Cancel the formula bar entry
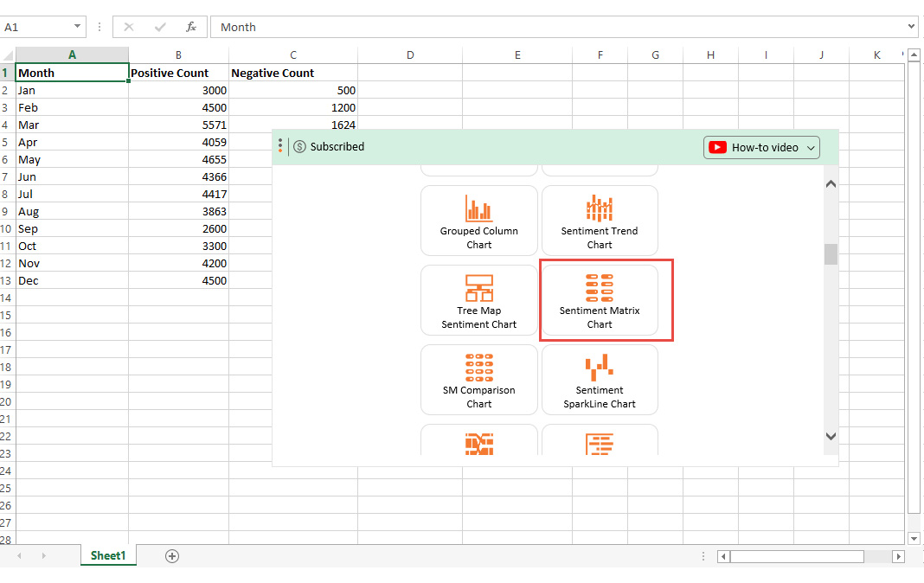This screenshot has height=583, width=924. [128, 27]
